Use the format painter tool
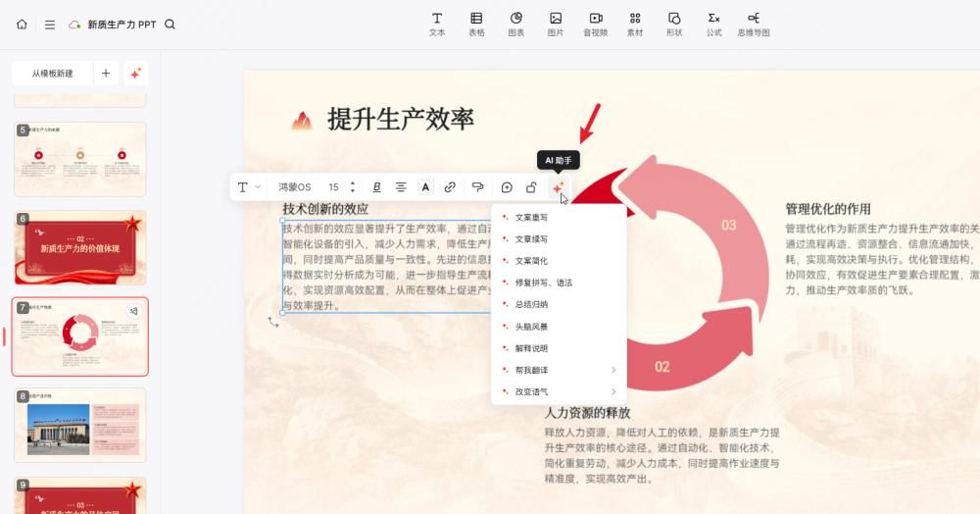 pyautogui.click(x=478, y=187)
